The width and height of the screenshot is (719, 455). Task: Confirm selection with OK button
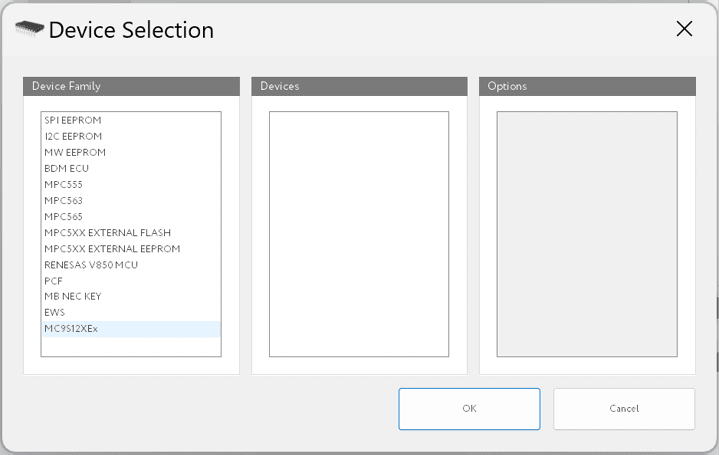469,408
